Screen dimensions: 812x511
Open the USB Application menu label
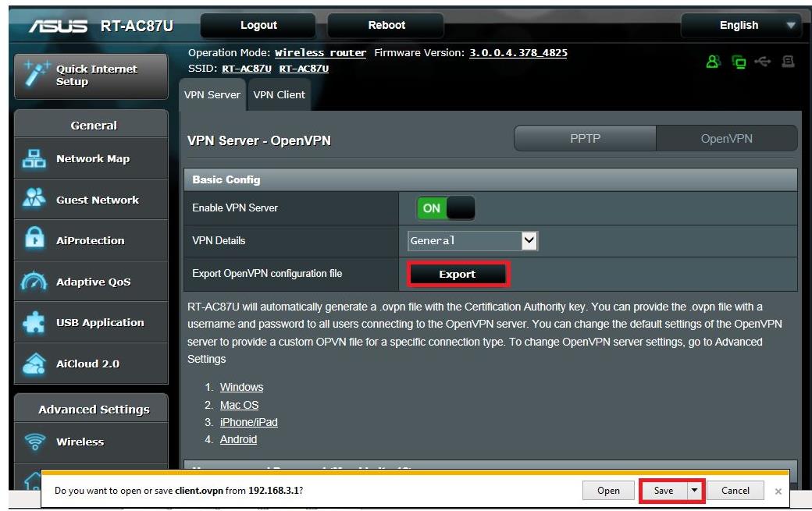100,322
